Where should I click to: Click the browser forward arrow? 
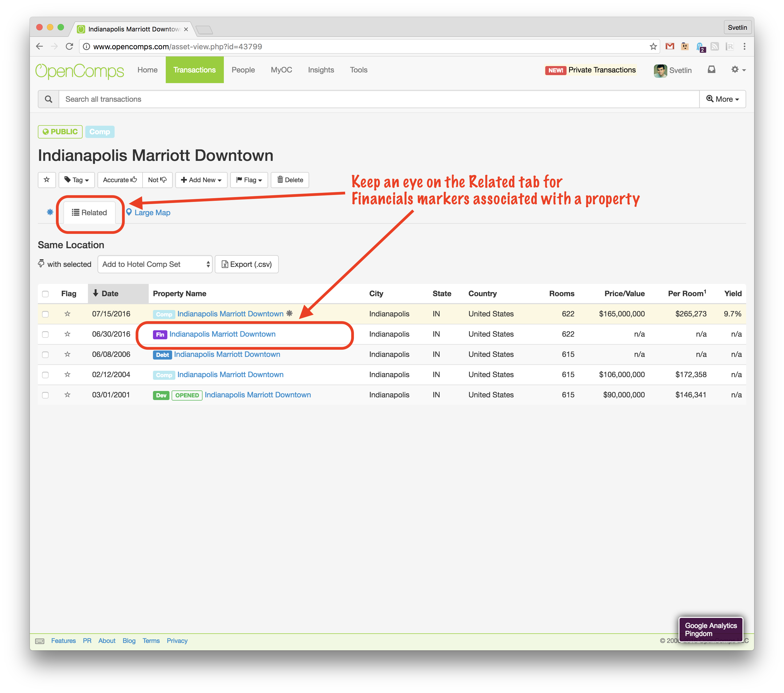point(54,46)
